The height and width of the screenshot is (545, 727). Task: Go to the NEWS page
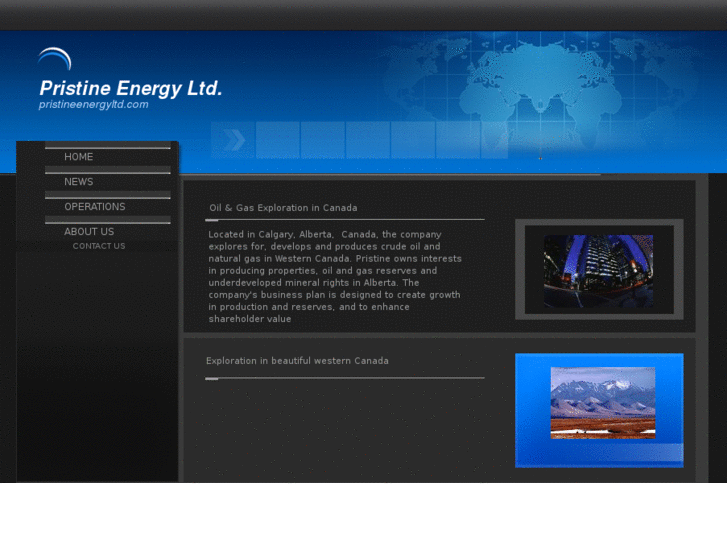[79, 182]
